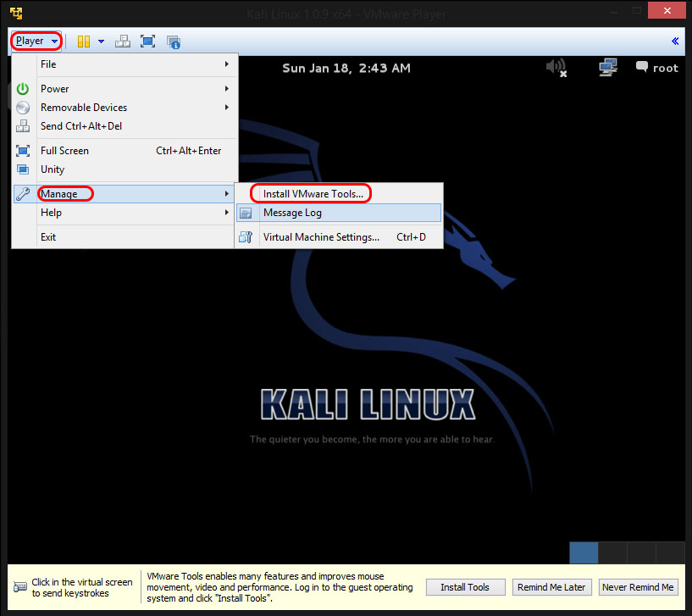
Task: Click the Full Screen icon in the menu
Action: click(x=23, y=151)
